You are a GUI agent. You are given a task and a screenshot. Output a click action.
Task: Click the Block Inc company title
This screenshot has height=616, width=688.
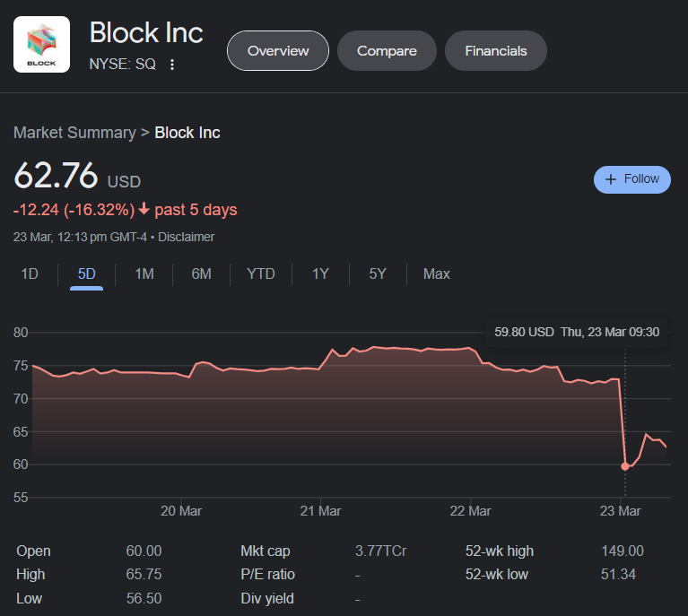146,32
